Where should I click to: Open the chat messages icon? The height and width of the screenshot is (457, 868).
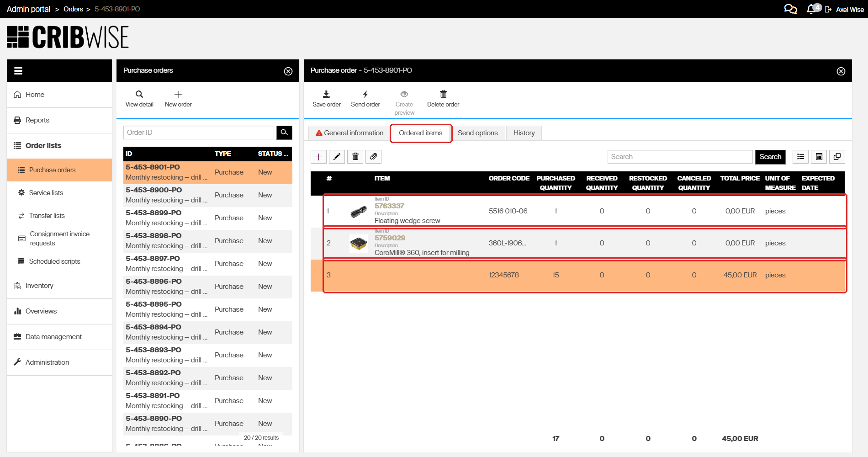[790, 9]
